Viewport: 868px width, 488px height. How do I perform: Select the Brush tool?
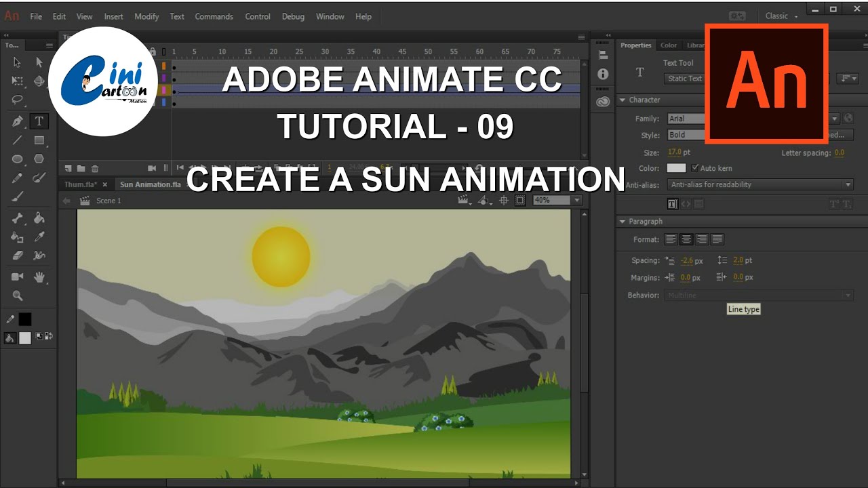pyautogui.click(x=18, y=197)
